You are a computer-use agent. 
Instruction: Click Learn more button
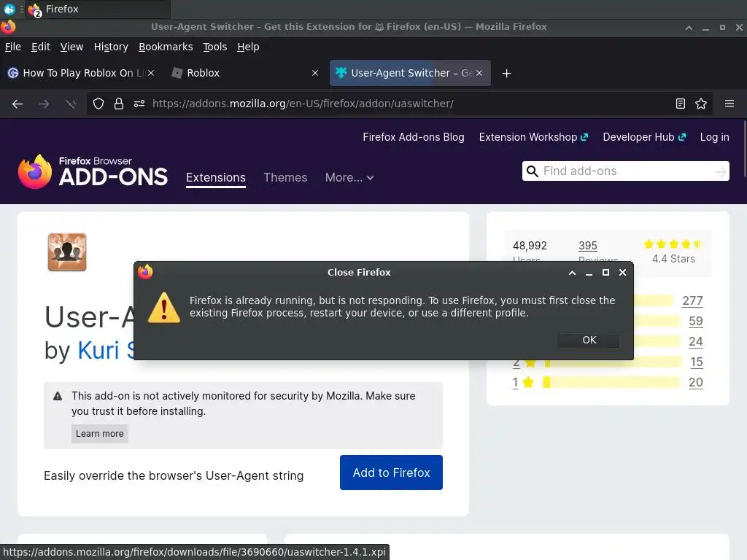pyautogui.click(x=99, y=434)
